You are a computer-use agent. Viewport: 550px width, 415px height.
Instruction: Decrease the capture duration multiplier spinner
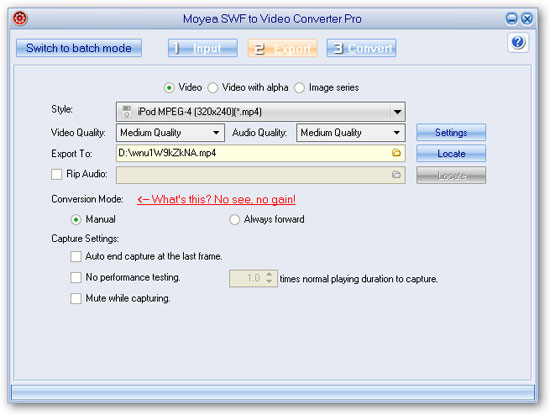269,282
